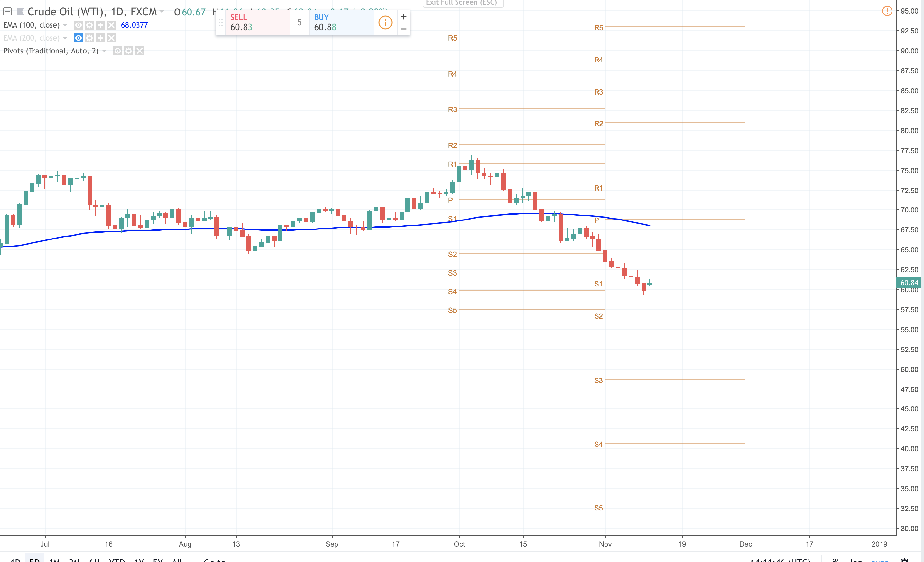Click the UTC clock time in bottom bar
924x562 pixels.
[x=781, y=560]
